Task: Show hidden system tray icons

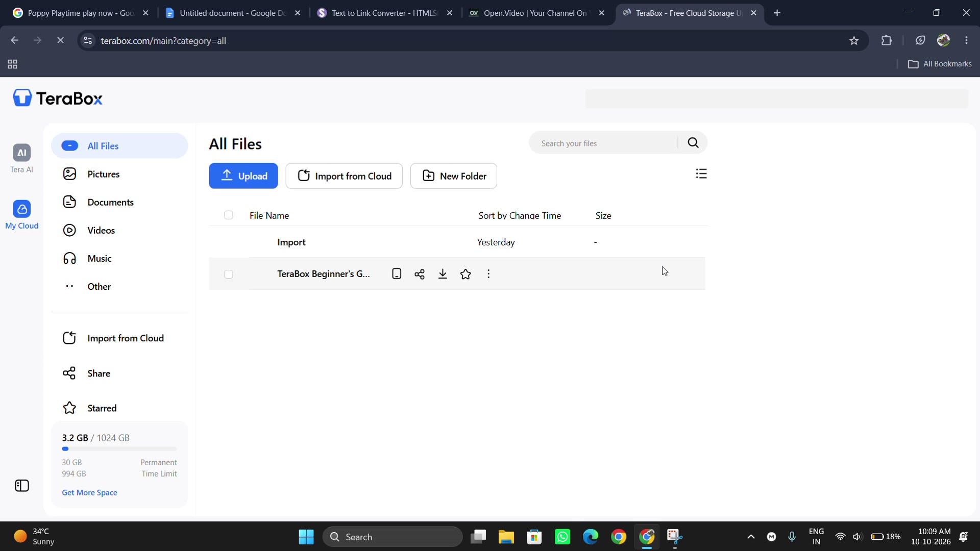Action: 751,537
